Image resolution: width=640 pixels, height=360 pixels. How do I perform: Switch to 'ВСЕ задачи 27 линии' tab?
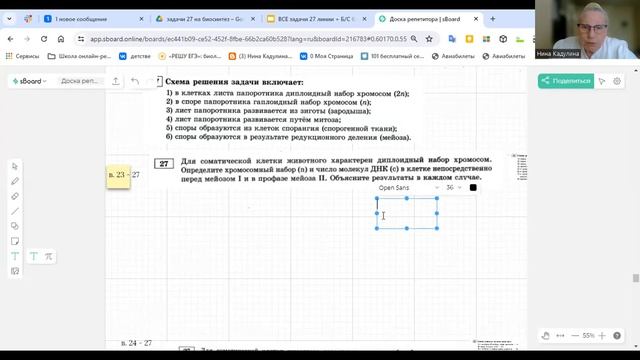[317, 19]
